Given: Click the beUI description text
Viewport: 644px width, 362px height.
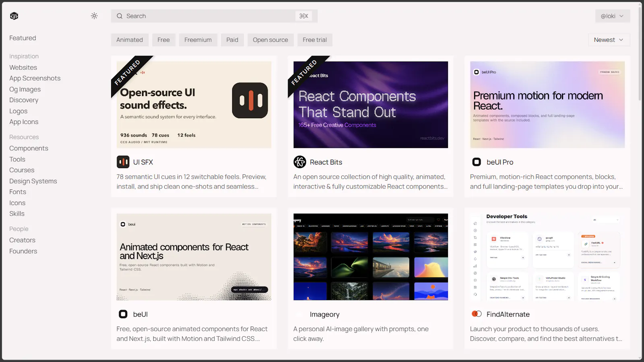Looking at the screenshot, I should click(192, 334).
